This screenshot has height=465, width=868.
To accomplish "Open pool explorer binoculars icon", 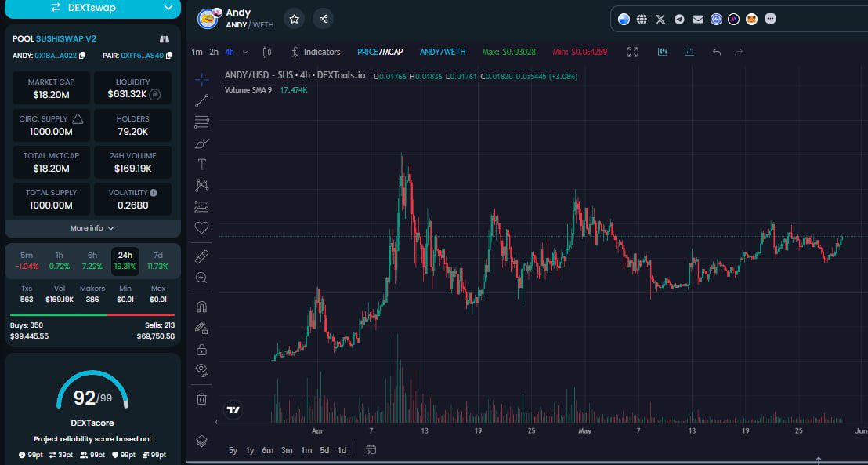I will click(165, 38).
